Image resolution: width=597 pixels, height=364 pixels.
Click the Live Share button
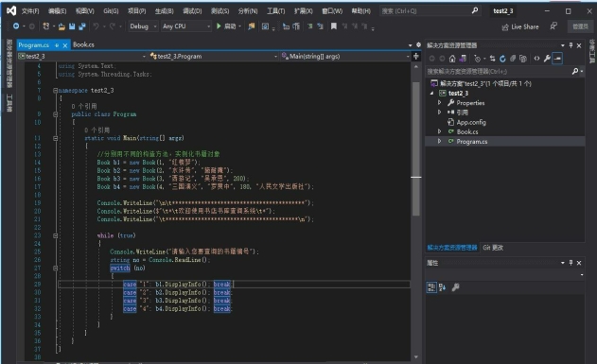[x=520, y=26]
